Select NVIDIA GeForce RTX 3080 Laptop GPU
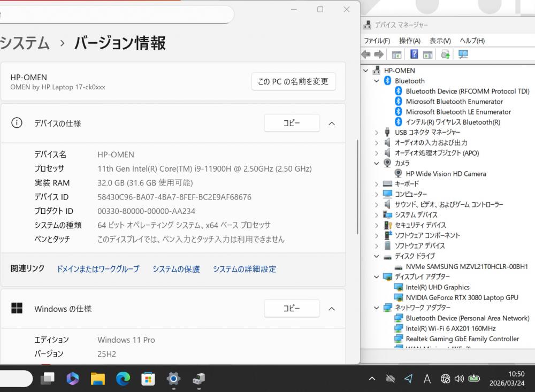535x392 pixels. pos(462,297)
